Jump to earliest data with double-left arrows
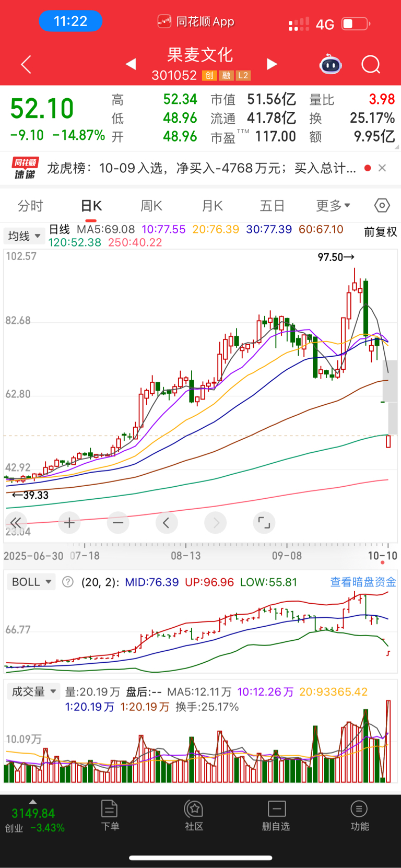401x868 pixels. coord(16,522)
